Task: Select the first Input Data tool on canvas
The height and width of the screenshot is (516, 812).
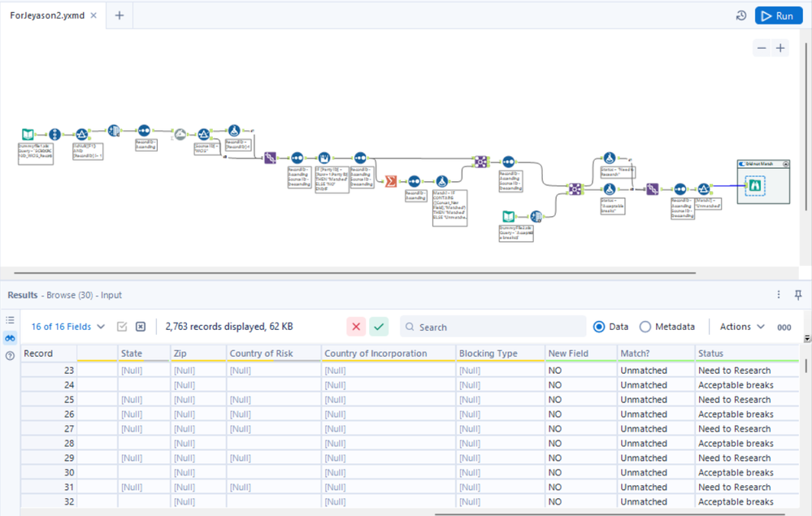Action: pos(28,135)
